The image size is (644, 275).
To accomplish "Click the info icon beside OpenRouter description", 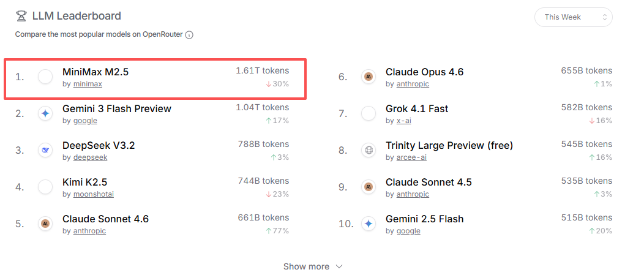I will point(189,35).
